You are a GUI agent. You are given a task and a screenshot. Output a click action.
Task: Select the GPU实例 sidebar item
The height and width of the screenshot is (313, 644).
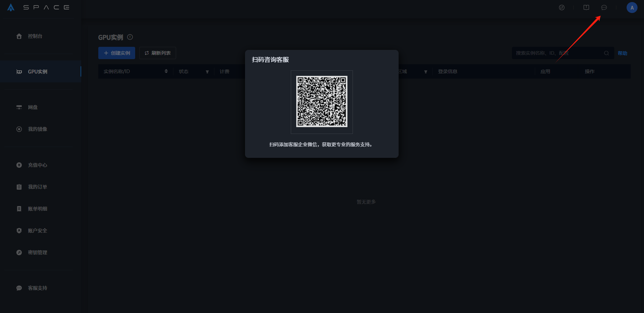pos(41,72)
